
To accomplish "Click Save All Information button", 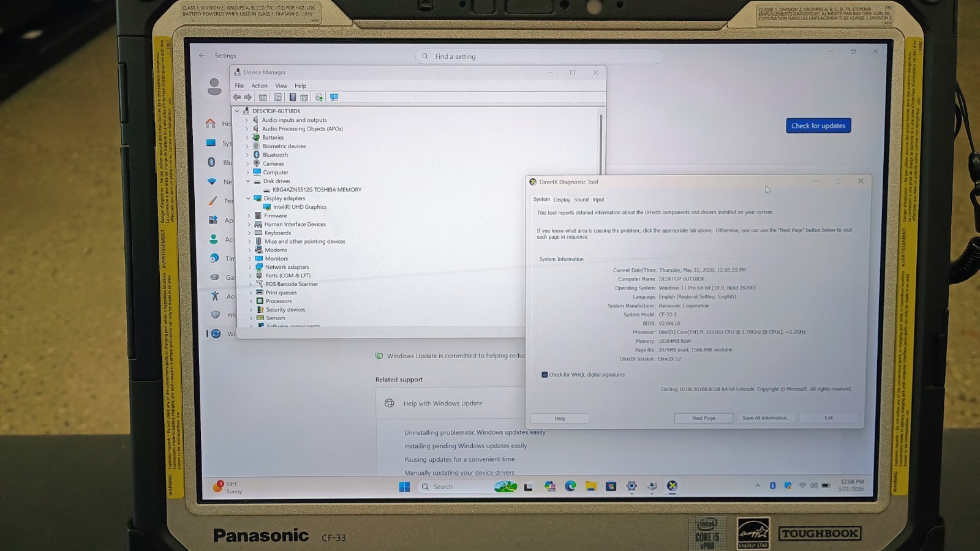I will [x=765, y=418].
